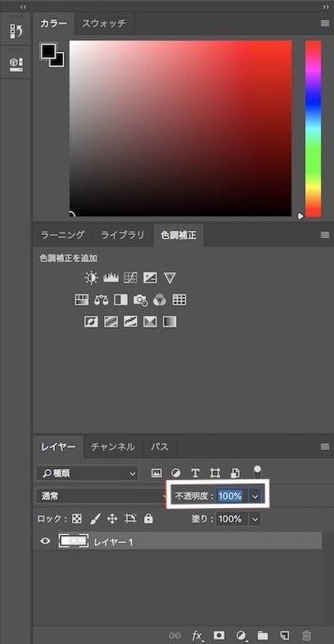Switch to the レイヤー tab

click(58, 447)
